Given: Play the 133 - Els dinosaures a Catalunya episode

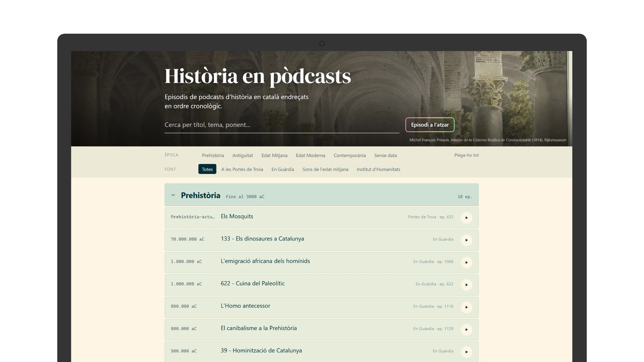Looking at the screenshot, I should tap(466, 240).
